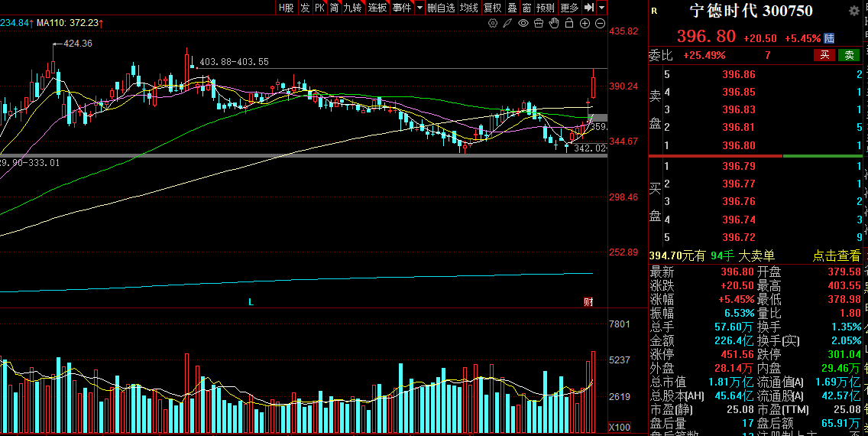This screenshot has height=436, width=868.
Task: Select the drawing pen tool icon
Action: [x=508, y=24]
